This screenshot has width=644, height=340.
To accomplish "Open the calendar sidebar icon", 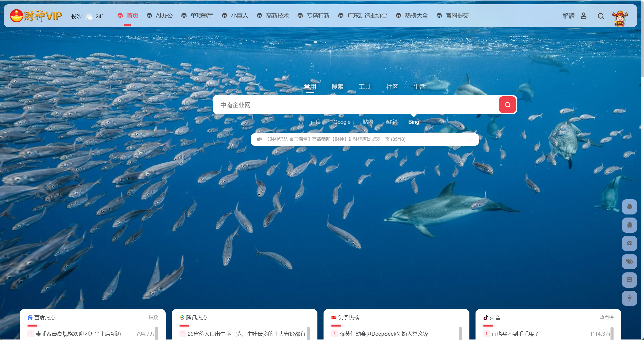I will pyautogui.click(x=629, y=280).
